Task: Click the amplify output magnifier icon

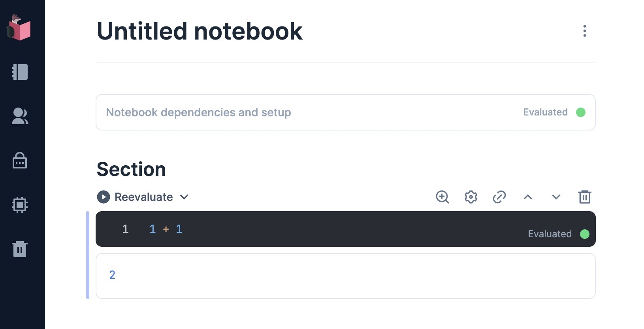Action: click(443, 197)
